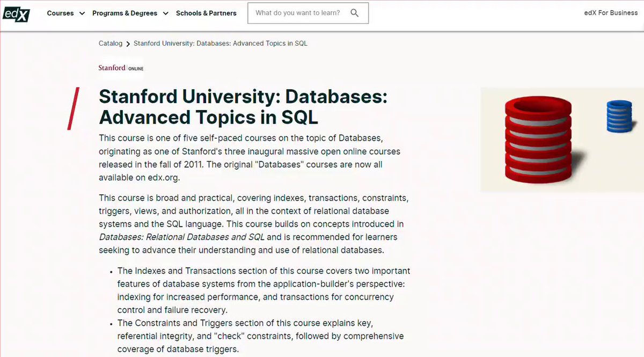Open the Programs & Degrees menu label
This screenshot has height=357, width=644.
point(125,13)
